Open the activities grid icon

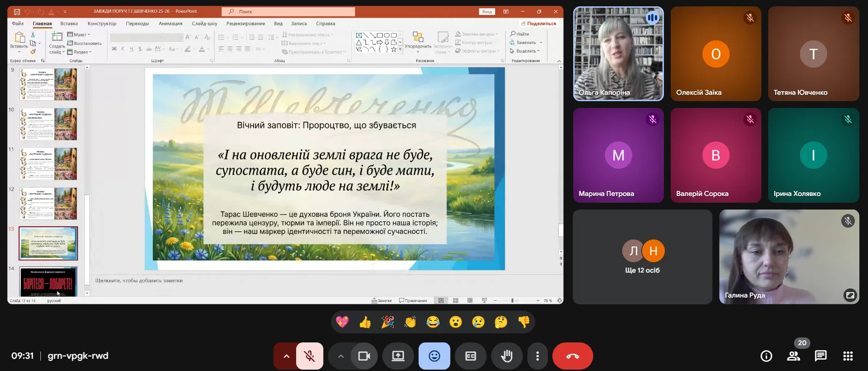point(848,356)
